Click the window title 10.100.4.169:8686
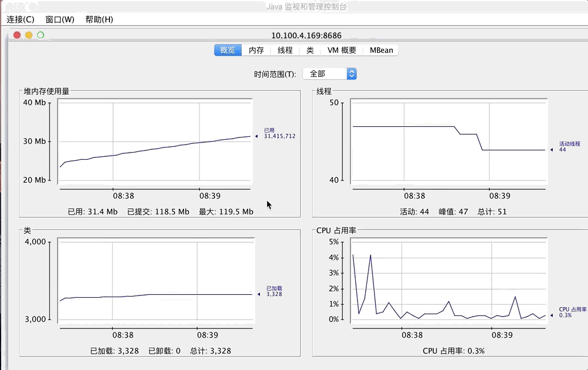Screen dimensions: 588x370 click(306, 36)
